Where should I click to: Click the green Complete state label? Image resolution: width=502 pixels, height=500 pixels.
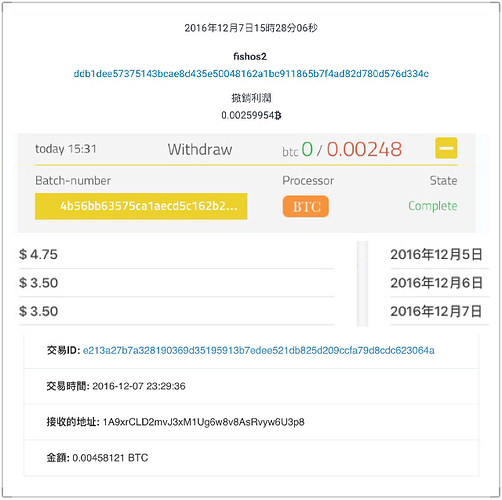coord(433,206)
